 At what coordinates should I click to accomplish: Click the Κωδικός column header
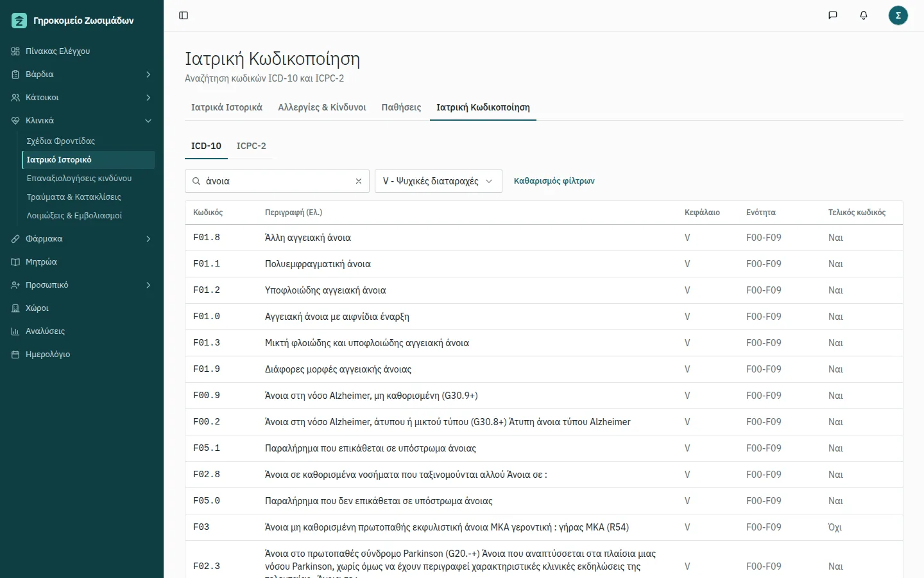208,213
